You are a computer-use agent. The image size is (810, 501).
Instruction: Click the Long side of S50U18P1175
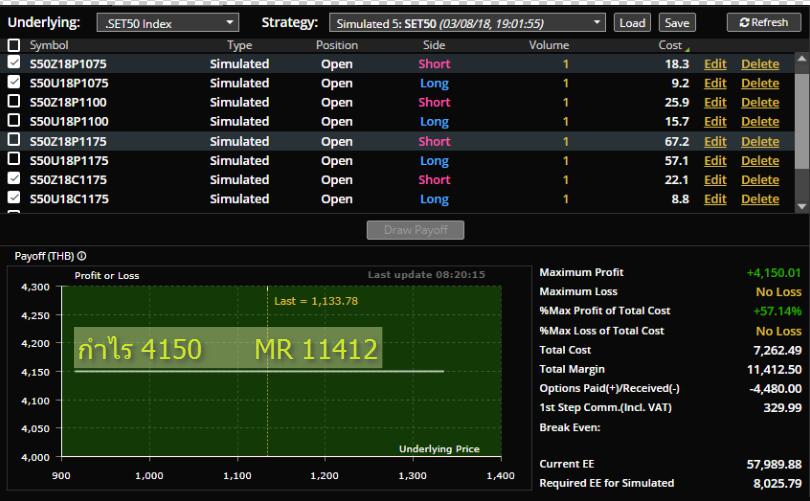pyautogui.click(x=434, y=161)
